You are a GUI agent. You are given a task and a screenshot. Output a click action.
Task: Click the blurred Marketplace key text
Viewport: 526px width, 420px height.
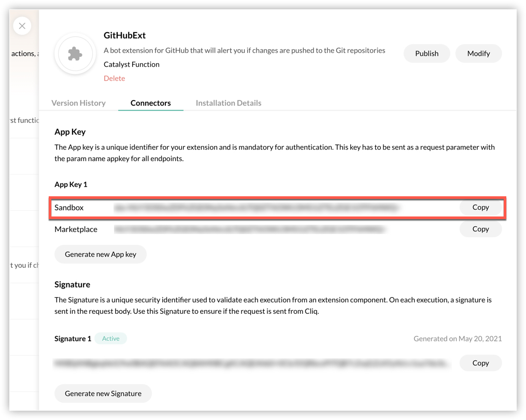click(x=251, y=229)
